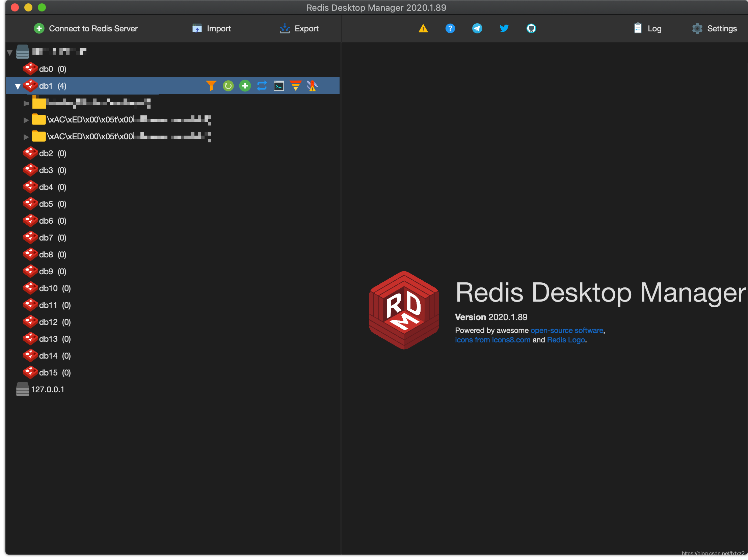Click the top connection's server stack icon
Image resolution: width=748 pixels, height=560 pixels.
coord(22,52)
